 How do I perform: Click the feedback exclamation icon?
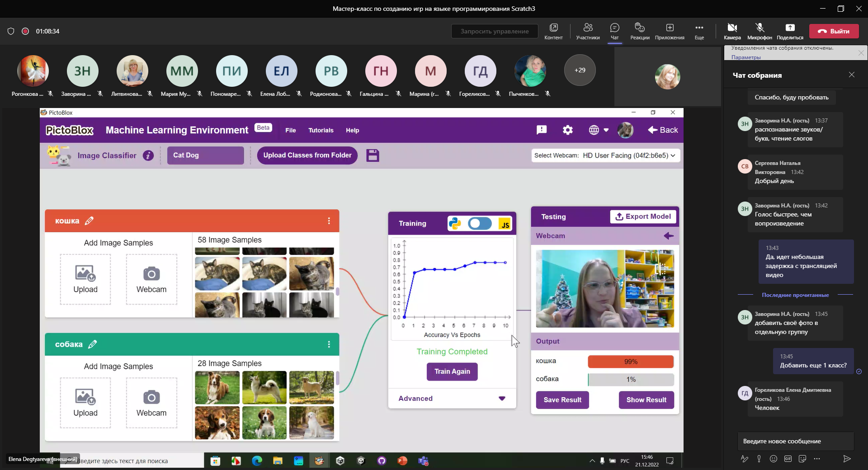[x=541, y=130]
